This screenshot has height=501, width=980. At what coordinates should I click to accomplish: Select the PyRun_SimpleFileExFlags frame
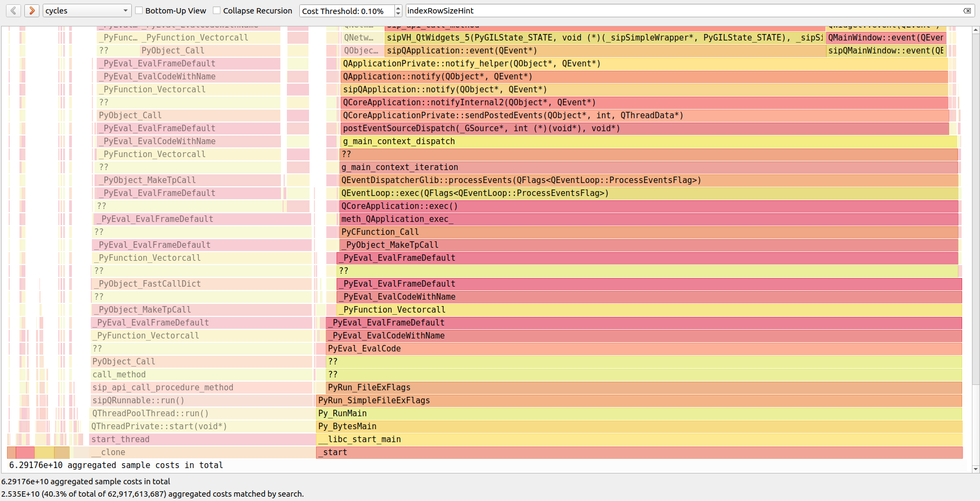point(639,401)
